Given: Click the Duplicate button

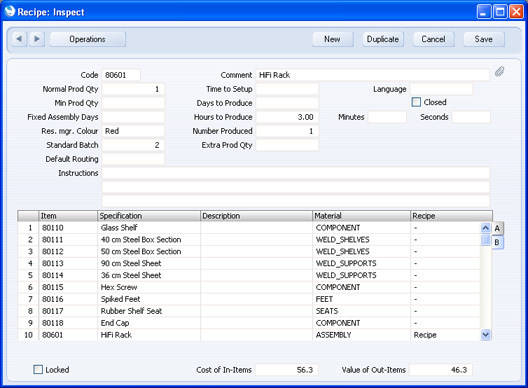Looking at the screenshot, I should pos(383,39).
